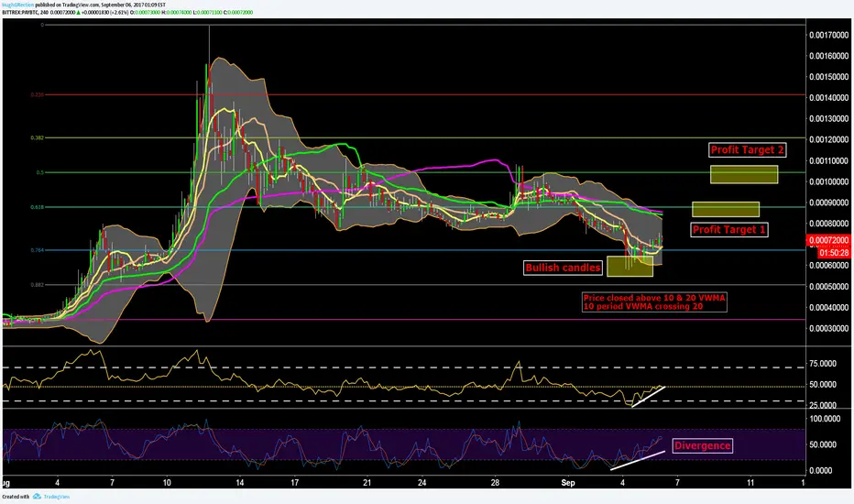
Task: Click the 0.00080000 price axis value
Action: point(828,224)
